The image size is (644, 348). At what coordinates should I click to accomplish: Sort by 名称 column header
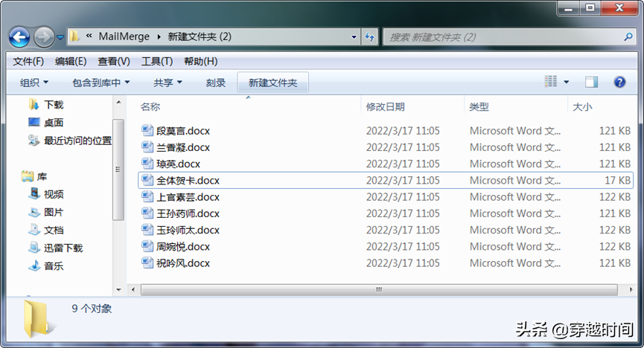150,106
